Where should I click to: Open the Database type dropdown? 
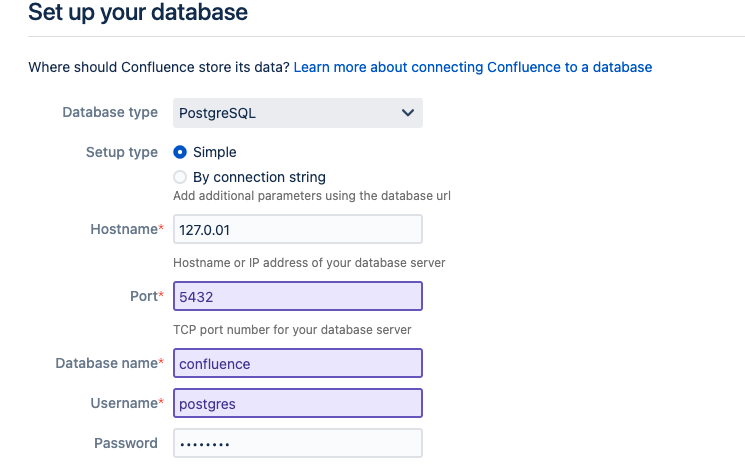[297, 113]
